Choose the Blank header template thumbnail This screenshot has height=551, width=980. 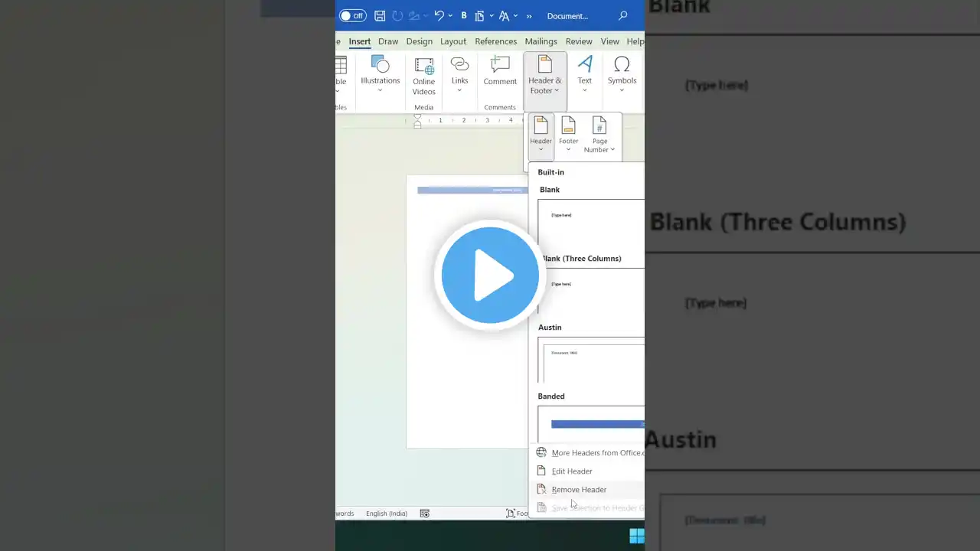tap(591, 222)
